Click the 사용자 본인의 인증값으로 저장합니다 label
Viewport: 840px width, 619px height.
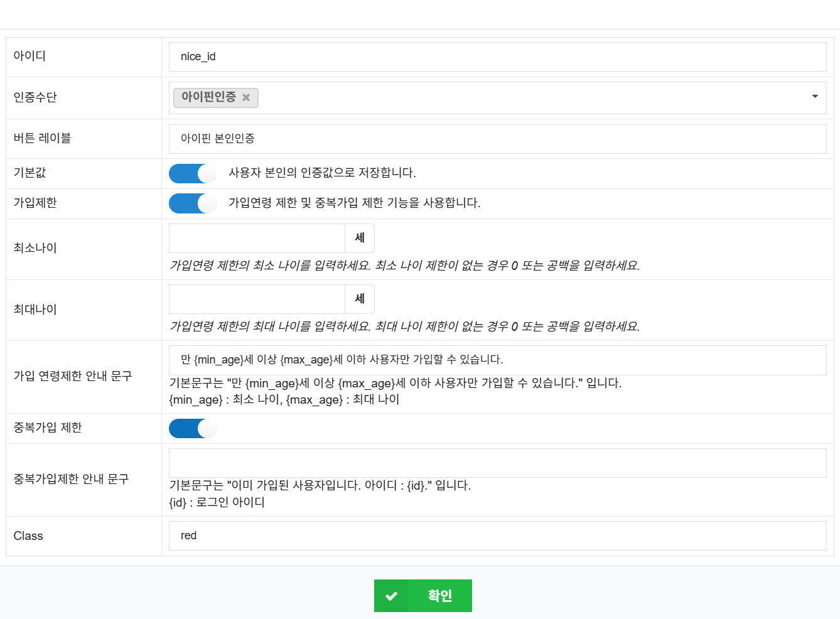coord(322,173)
